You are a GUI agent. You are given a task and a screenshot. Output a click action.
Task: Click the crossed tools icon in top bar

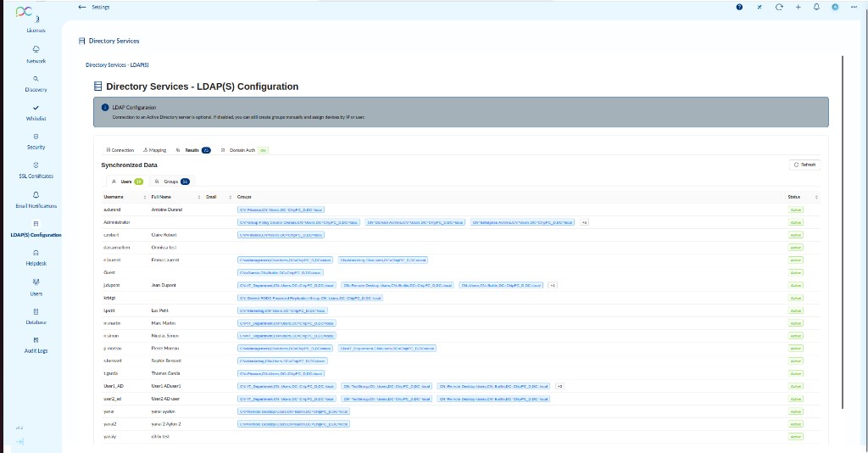(x=759, y=7)
